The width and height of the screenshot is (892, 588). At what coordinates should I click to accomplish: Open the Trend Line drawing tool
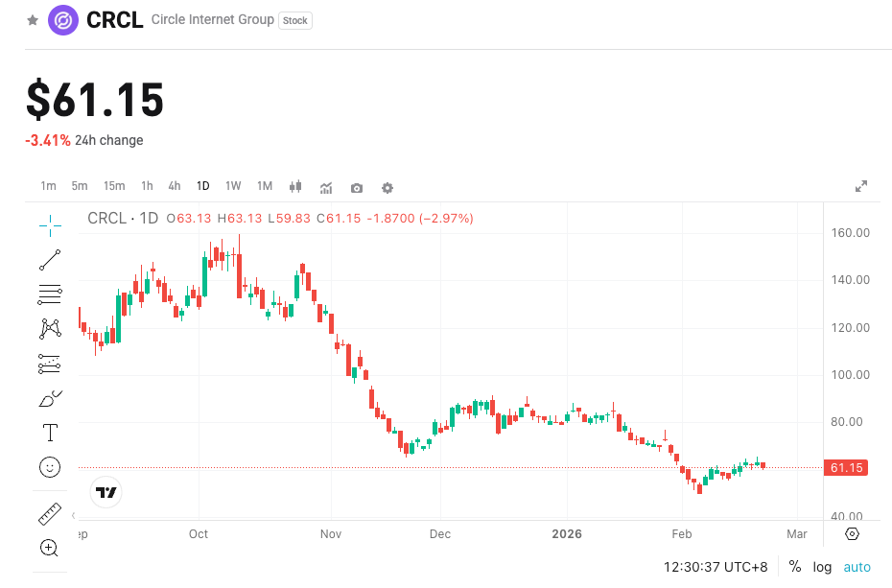point(49,259)
